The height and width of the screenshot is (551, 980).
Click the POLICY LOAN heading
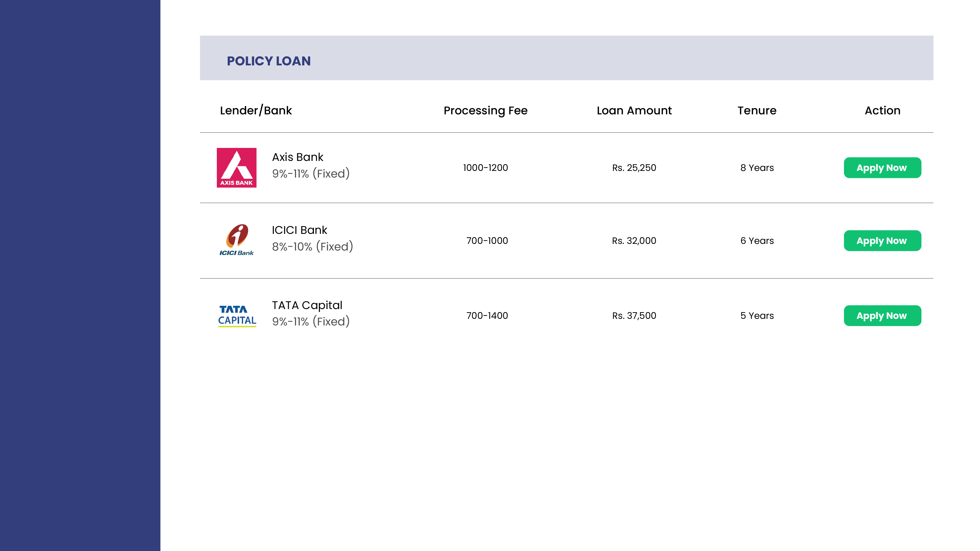269,61
